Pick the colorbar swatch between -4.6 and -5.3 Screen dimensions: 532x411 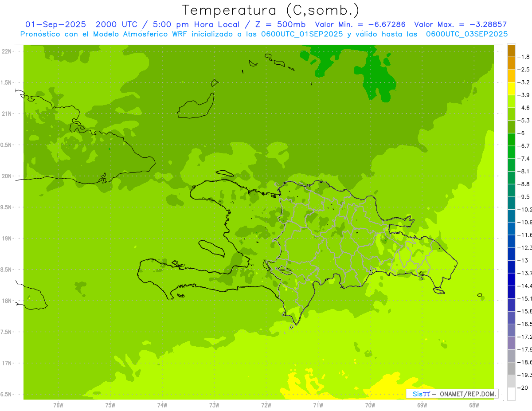tap(511, 114)
